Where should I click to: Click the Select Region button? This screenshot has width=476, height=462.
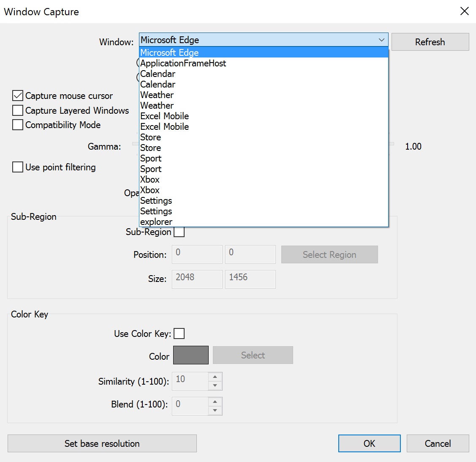[329, 254]
